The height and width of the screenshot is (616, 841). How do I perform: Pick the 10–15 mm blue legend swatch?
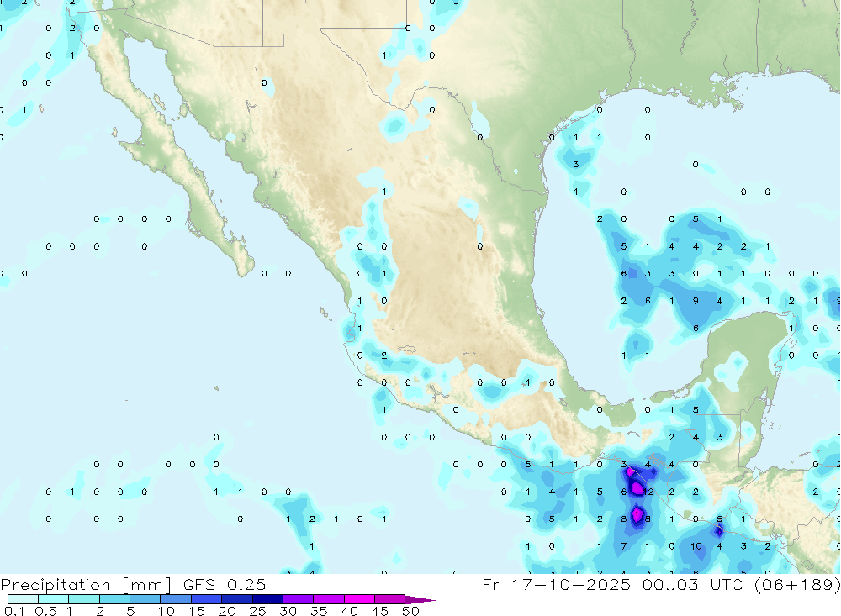[175, 600]
